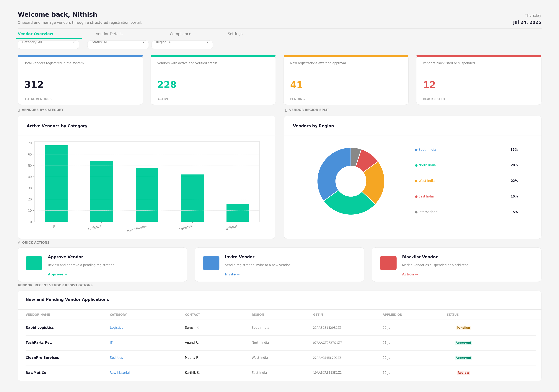Click the blue Invite Vendor icon
This screenshot has height=392, width=559.
click(211, 263)
